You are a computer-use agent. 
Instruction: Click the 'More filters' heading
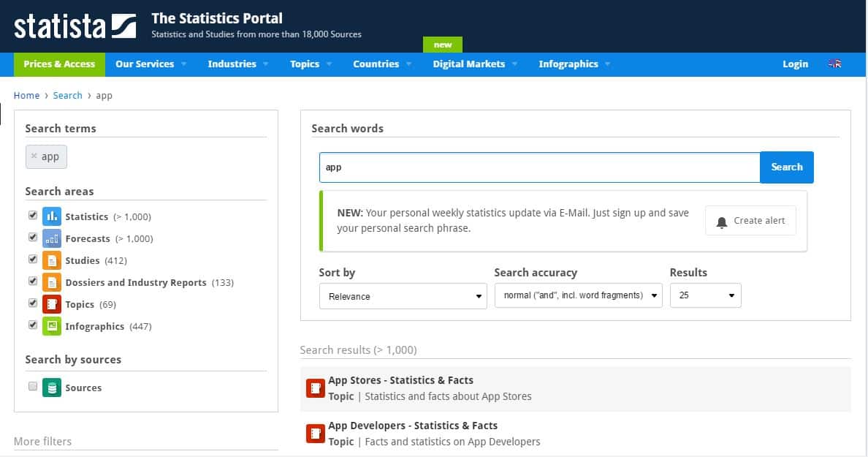pyautogui.click(x=42, y=442)
